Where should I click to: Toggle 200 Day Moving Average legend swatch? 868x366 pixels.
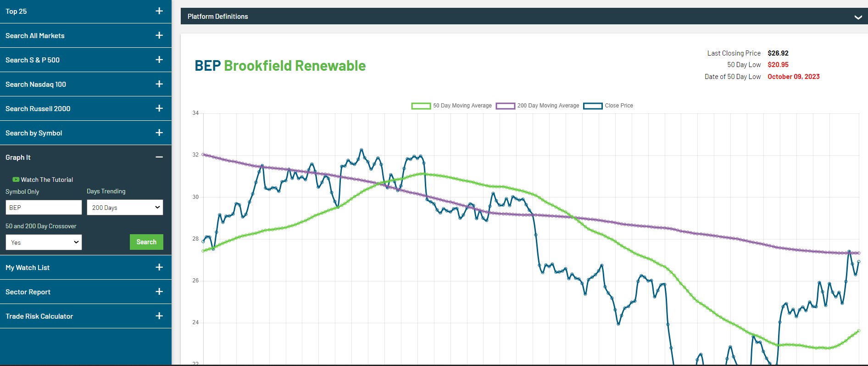[x=505, y=106]
